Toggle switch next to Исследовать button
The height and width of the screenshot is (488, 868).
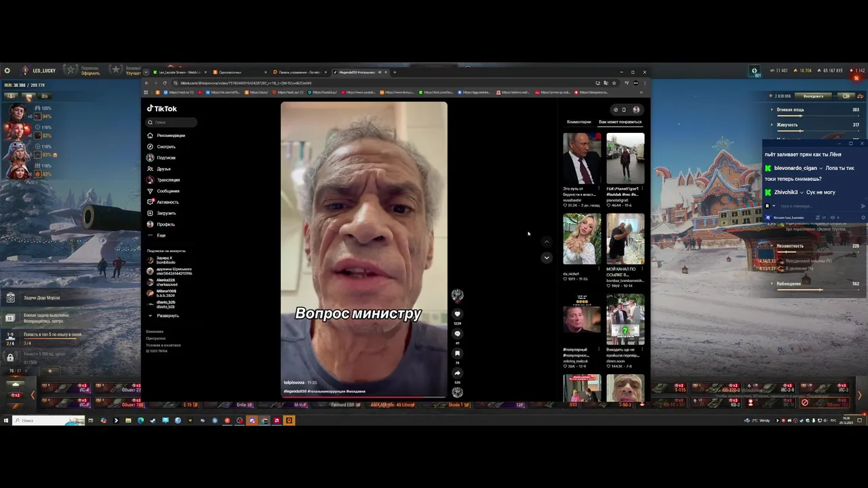coord(846,96)
